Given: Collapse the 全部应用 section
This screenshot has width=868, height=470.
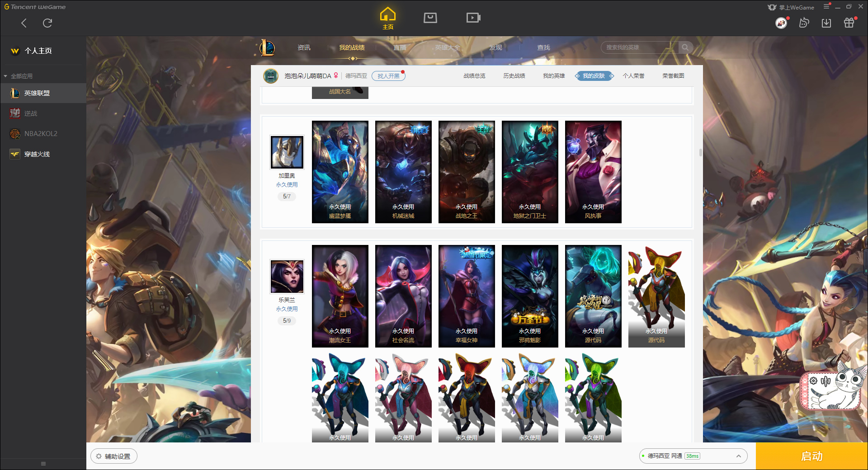Looking at the screenshot, I should pyautogui.click(x=18, y=76).
